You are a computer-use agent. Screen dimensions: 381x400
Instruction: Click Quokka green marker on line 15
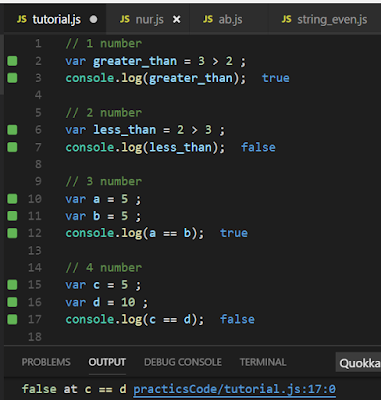click(12, 285)
